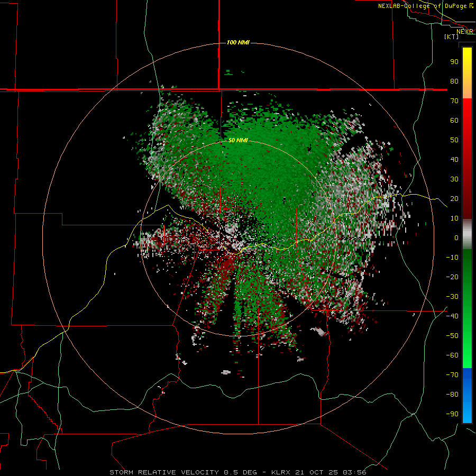Click the -30 value on velocity scale
The width and height of the screenshot is (476, 476).
click(452, 297)
